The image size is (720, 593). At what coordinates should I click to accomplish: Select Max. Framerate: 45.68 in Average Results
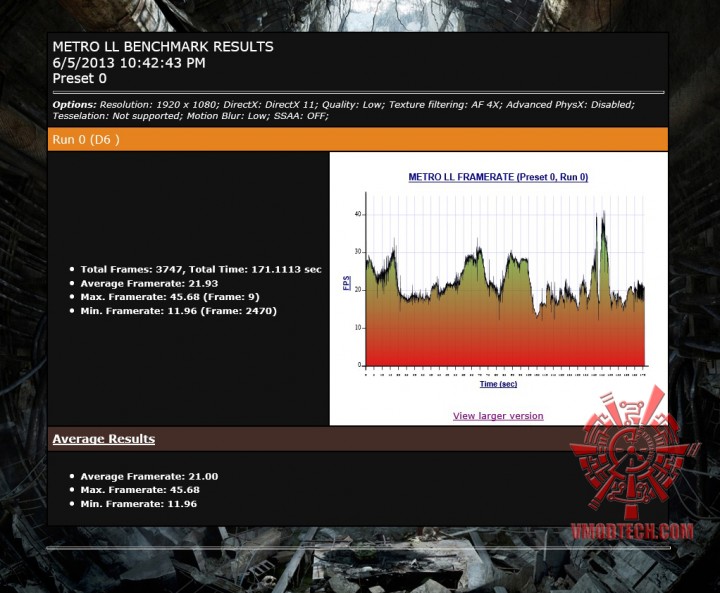(x=140, y=490)
